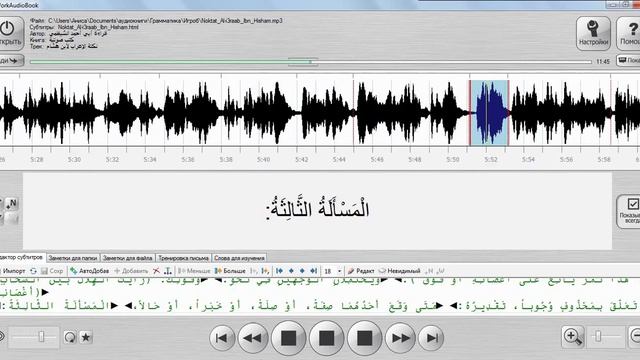This screenshot has height=360, width=640.
Task: Open the Заметки для папки tab
Action: [x=73, y=258]
